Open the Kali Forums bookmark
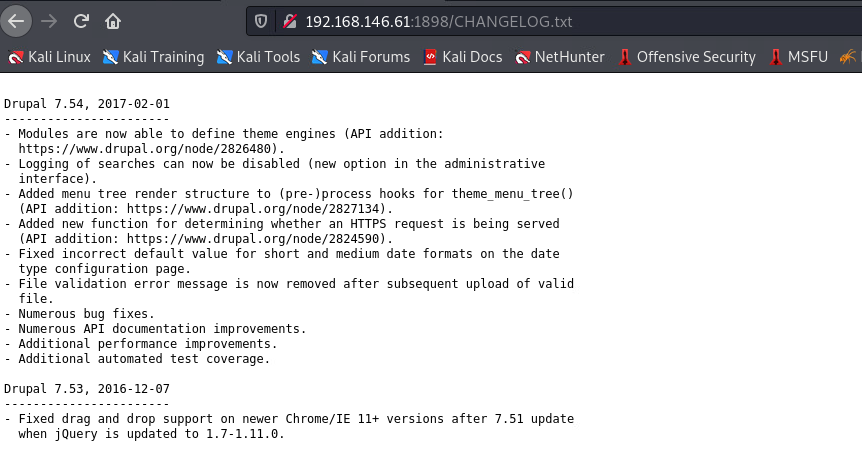862x453 pixels. coord(361,57)
